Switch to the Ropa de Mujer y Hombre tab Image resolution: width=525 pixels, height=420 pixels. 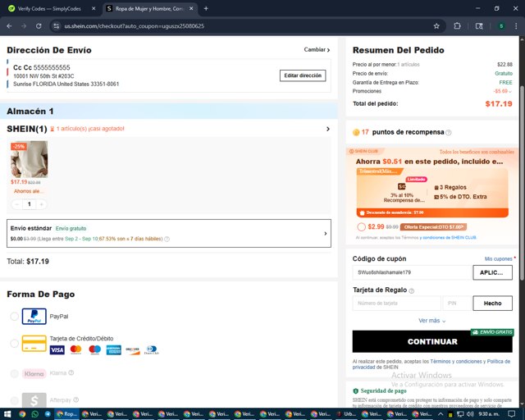pyautogui.click(x=150, y=9)
